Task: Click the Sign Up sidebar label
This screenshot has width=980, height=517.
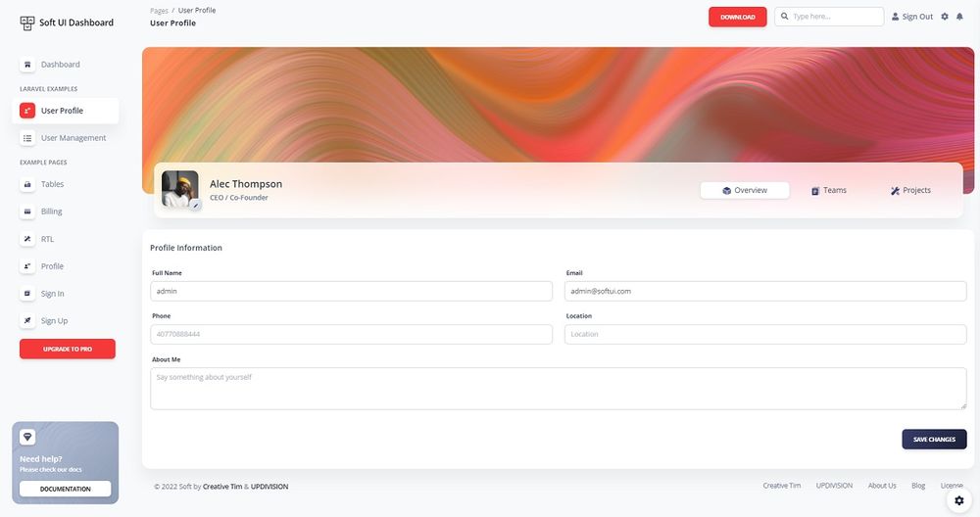Action: [x=54, y=321]
